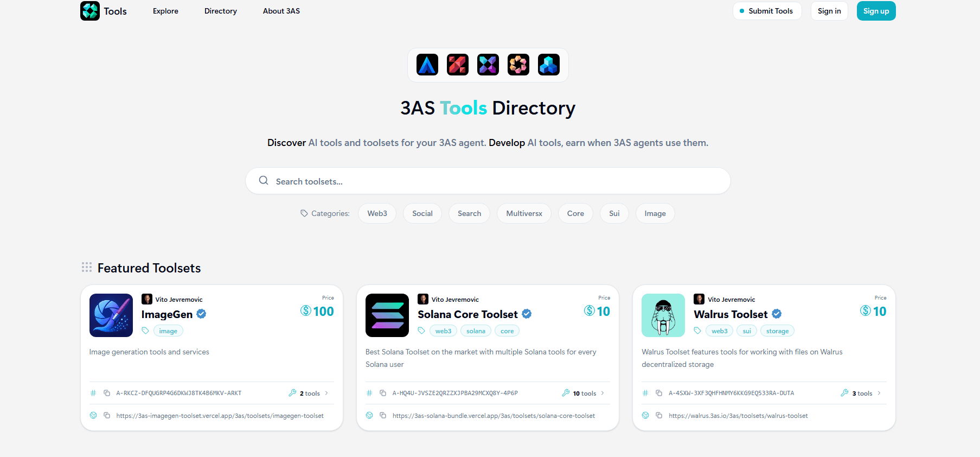980x457 pixels.
Task: Click the blue cubes icon in hero strip
Action: (549, 65)
